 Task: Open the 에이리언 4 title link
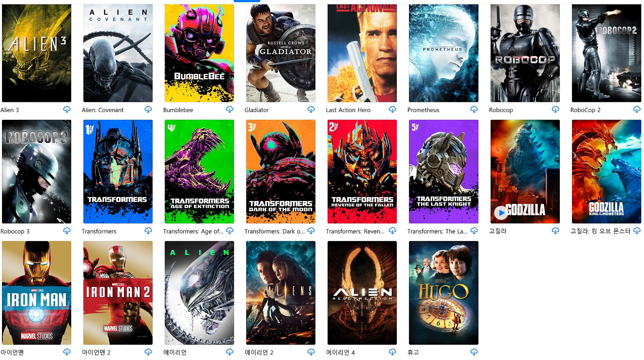[340, 353]
